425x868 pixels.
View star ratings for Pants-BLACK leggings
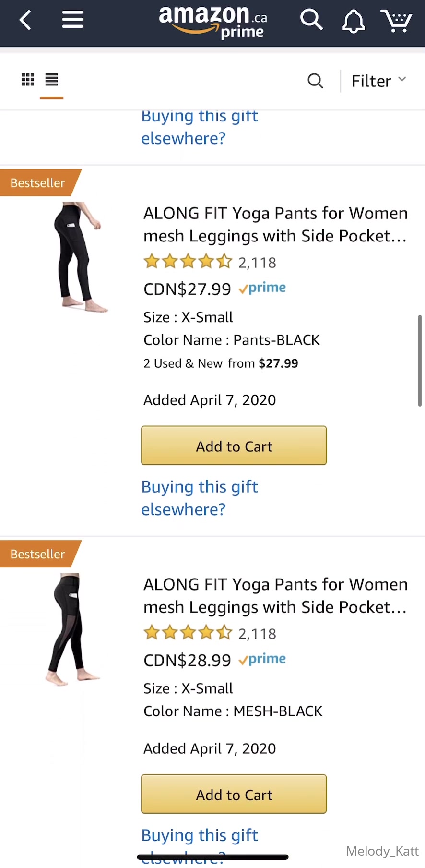click(188, 262)
